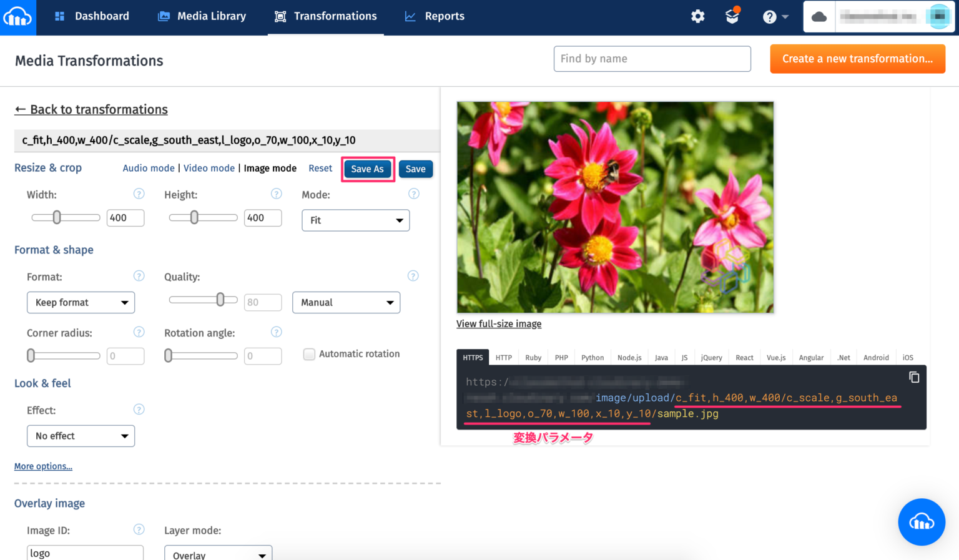
Task: Click the Quality help icon
Action: pos(413,275)
